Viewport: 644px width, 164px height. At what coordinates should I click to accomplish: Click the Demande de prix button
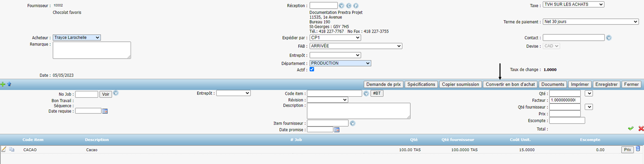[x=384, y=85]
